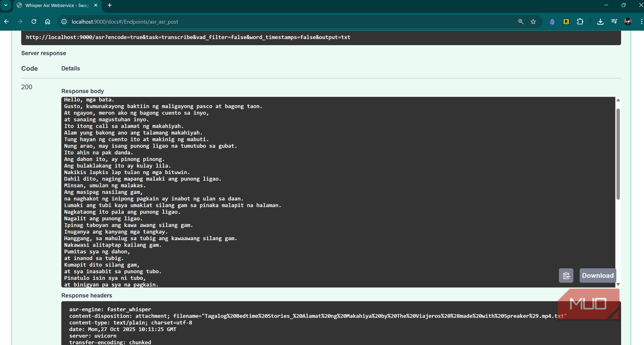Click 'Kumapit dito silang gam,'
The width and height of the screenshot is (644, 345).
tap(102, 265)
